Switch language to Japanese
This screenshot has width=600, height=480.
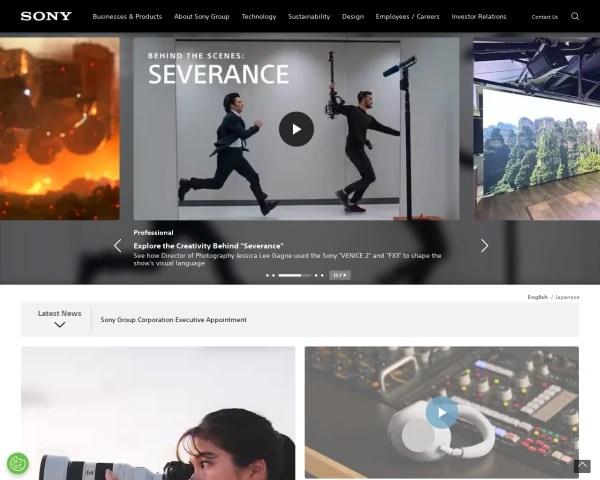pyautogui.click(x=567, y=297)
